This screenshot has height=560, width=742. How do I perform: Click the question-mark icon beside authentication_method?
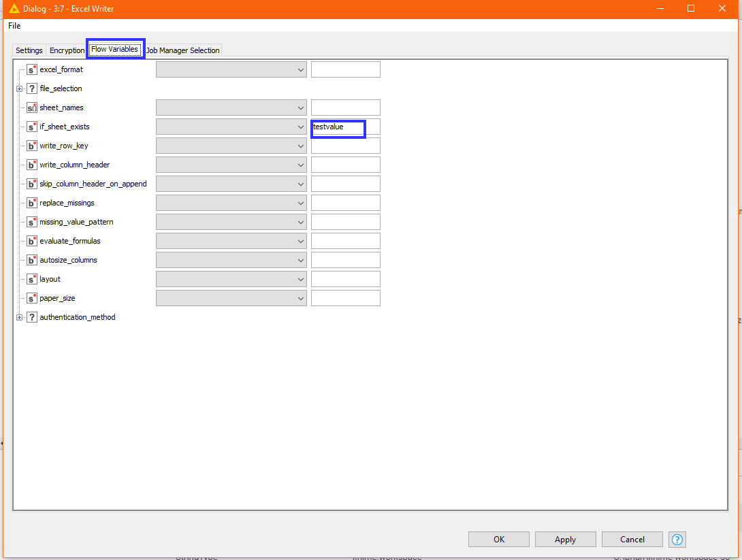coord(31,316)
